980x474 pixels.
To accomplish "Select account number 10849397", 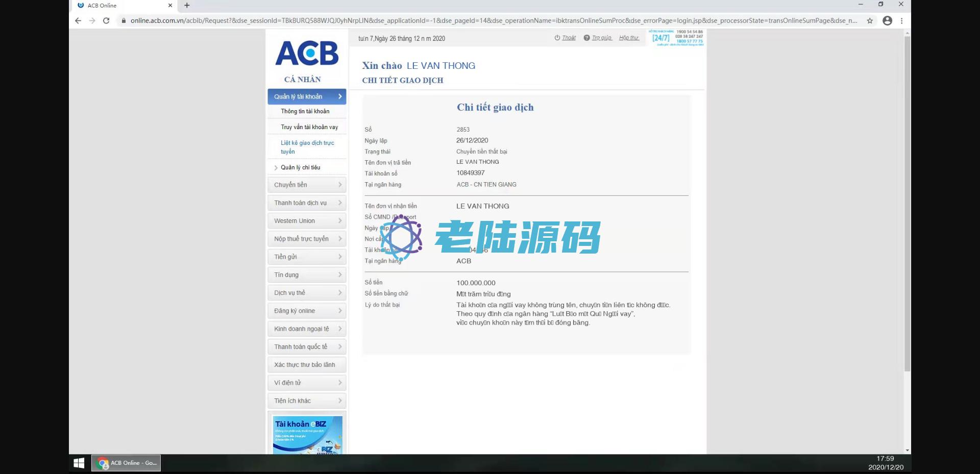I will pyautogui.click(x=471, y=173).
